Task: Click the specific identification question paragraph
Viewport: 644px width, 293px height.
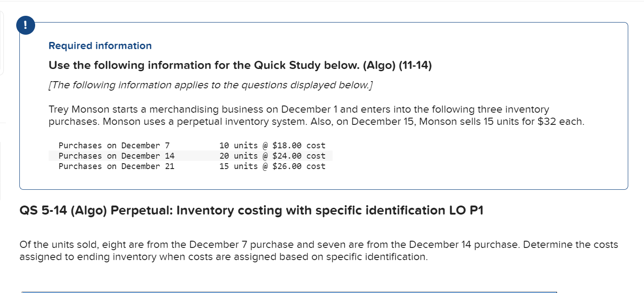Action: pyautogui.click(x=319, y=251)
